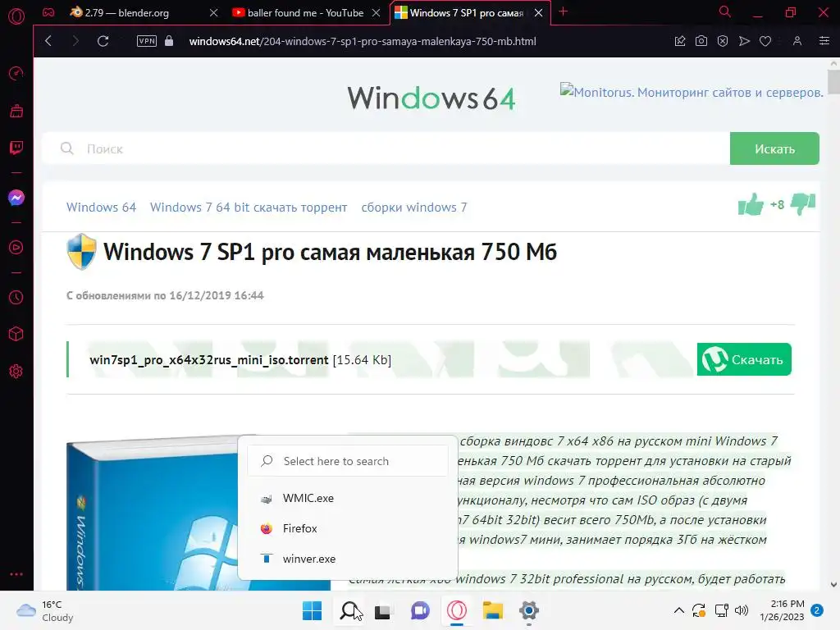
Task: Open the profile account icon
Action: tap(797, 41)
